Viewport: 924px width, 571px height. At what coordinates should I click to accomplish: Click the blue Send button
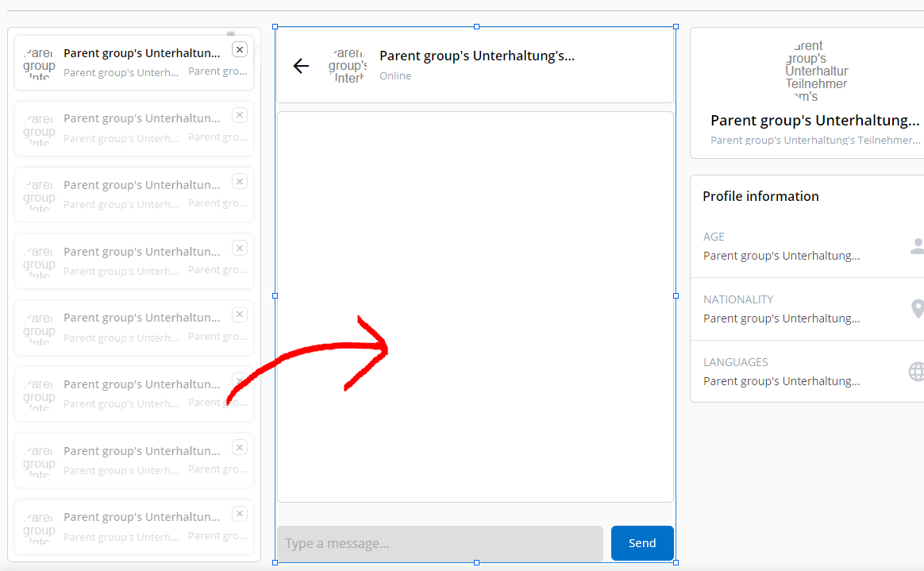tap(642, 542)
